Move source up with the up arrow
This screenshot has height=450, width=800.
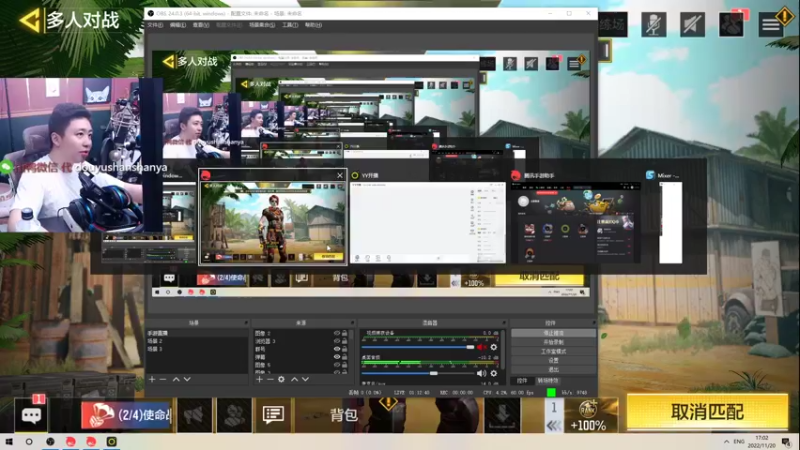coord(294,380)
